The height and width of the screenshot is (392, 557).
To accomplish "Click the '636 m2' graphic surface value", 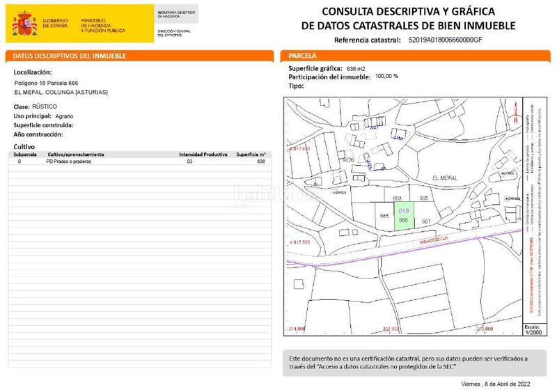I will click(356, 69).
